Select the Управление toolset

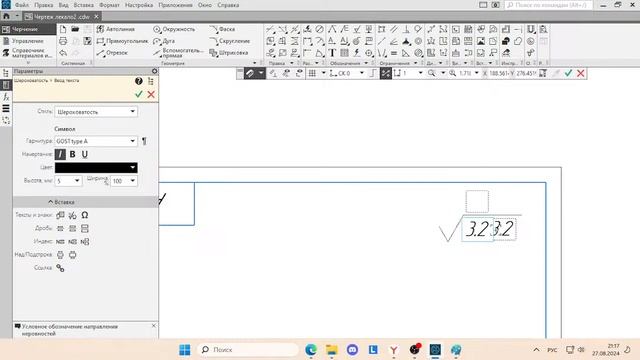pos(28,41)
